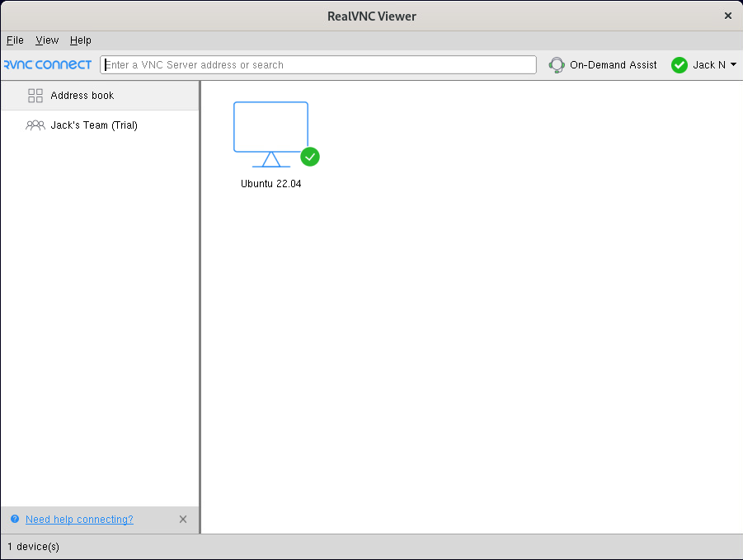This screenshot has height=560, width=743.
Task: Open the Help menu
Action: (81, 40)
